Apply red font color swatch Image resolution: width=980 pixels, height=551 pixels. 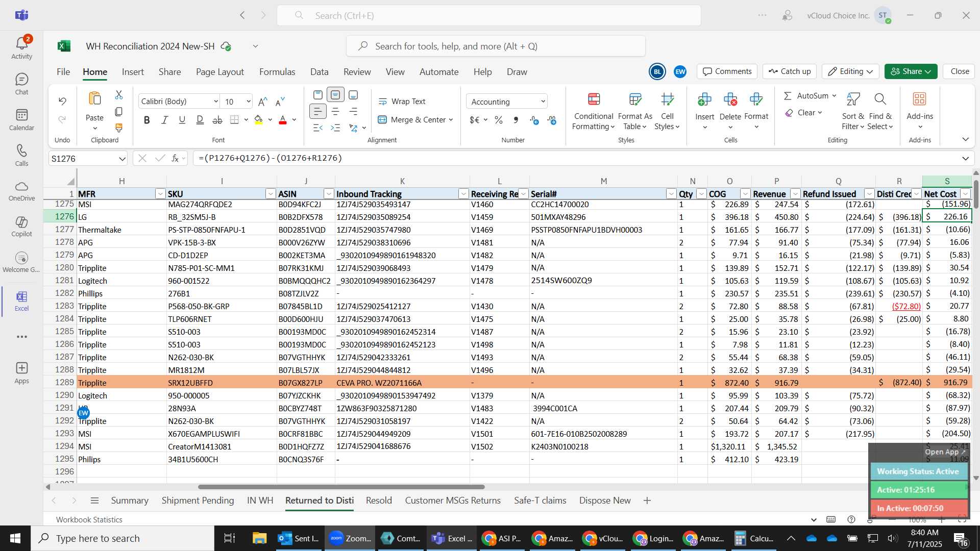[x=283, y=120]
